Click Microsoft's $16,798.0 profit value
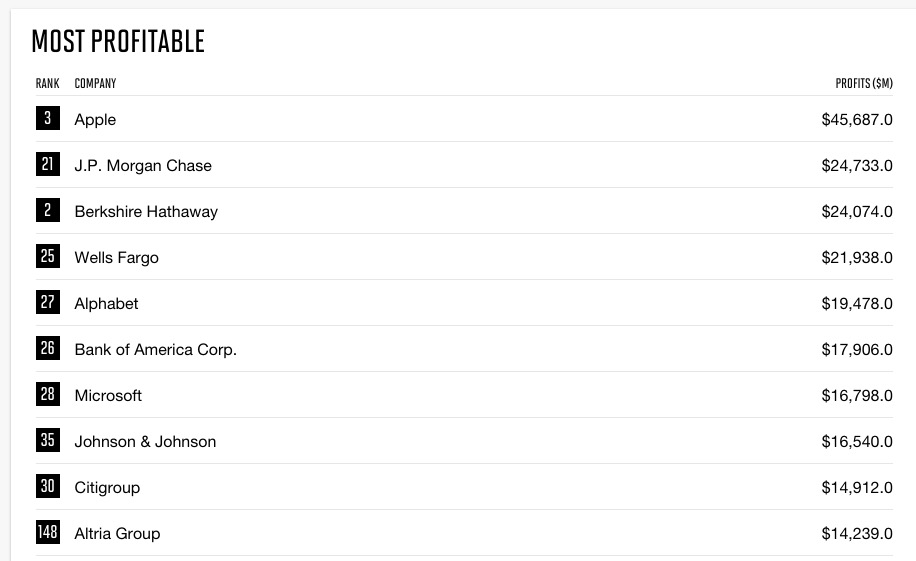916x561 pixels. click(x=857, y=396)
